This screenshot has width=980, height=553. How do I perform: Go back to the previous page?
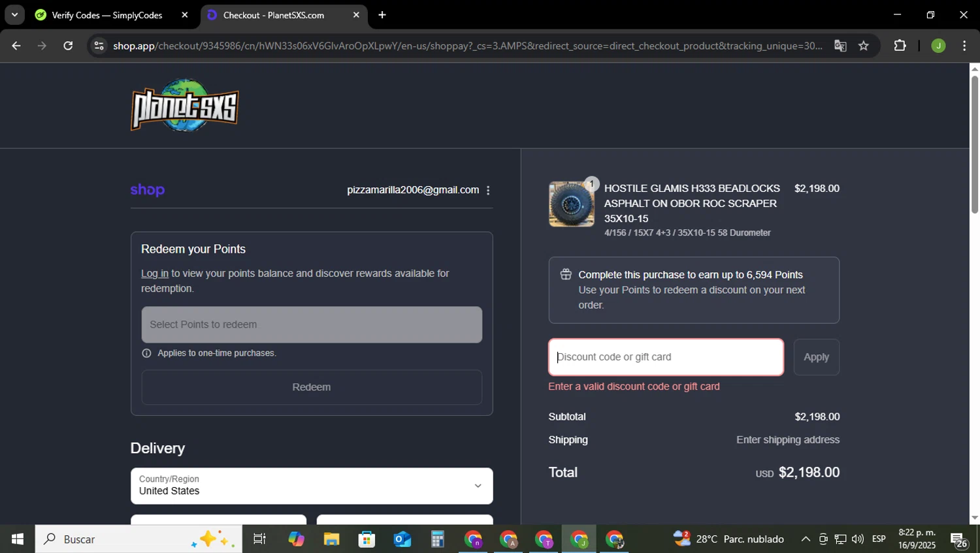pos(16,46)
